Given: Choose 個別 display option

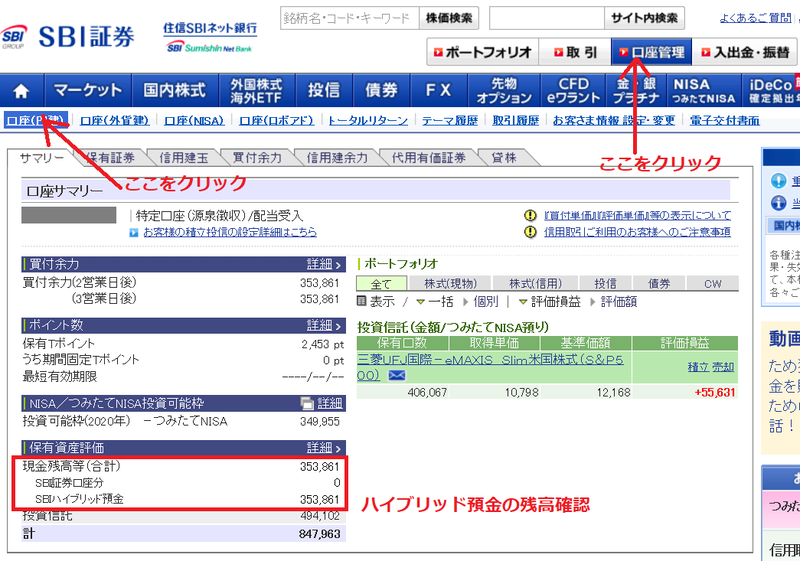Looking at the screenshot, I should (x=486, y=301).
